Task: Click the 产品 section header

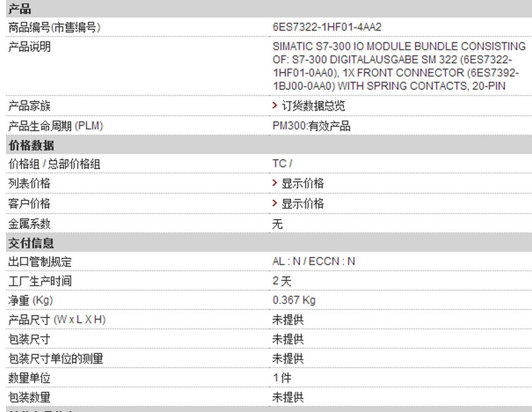Action: click(20, 9)
